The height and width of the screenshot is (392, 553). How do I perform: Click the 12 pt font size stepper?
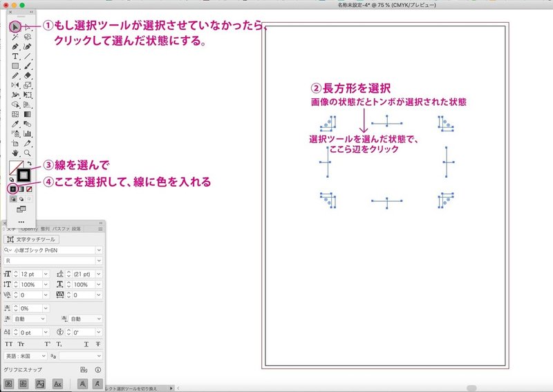(15, 274)
